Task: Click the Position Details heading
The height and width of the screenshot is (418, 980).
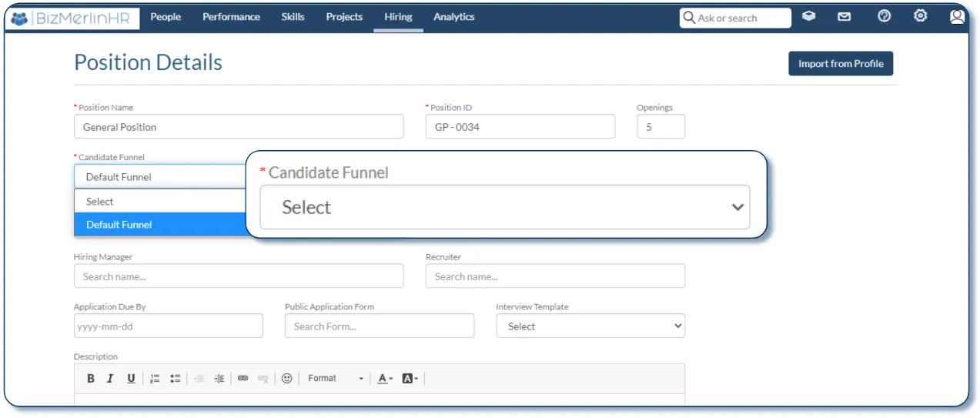Action: (148, 62)
